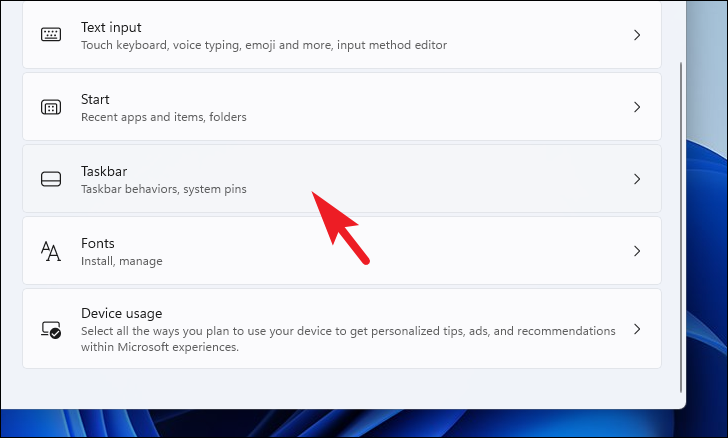
Task: Click 'Touch keyboard, voice typing, emoji' description
Action: 264,45
